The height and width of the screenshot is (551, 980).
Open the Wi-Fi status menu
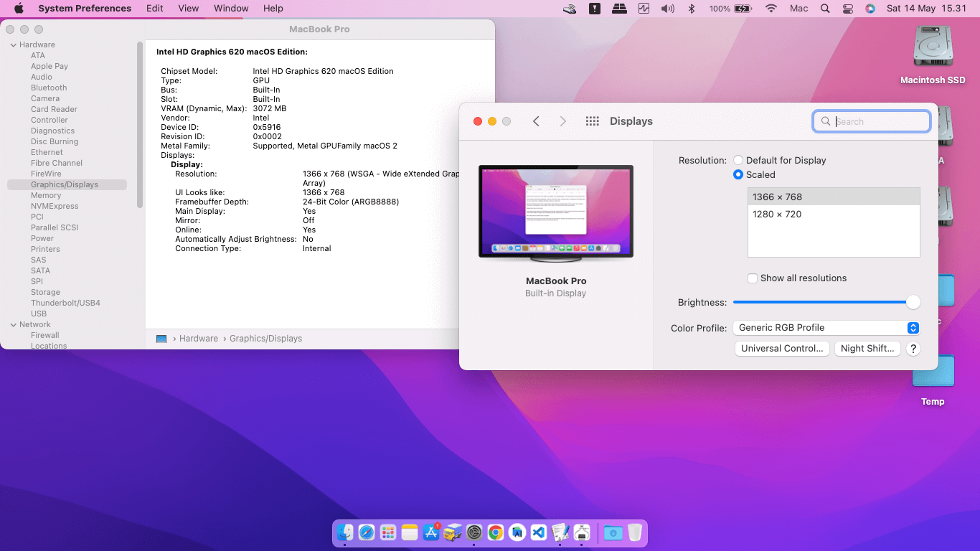[x=771, y=9]
